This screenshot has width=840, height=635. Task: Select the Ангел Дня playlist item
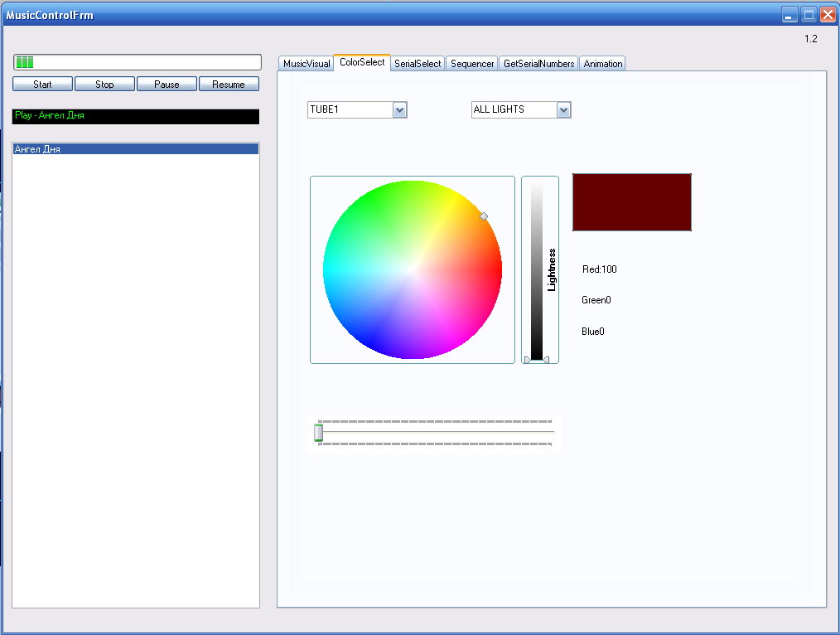136,149
